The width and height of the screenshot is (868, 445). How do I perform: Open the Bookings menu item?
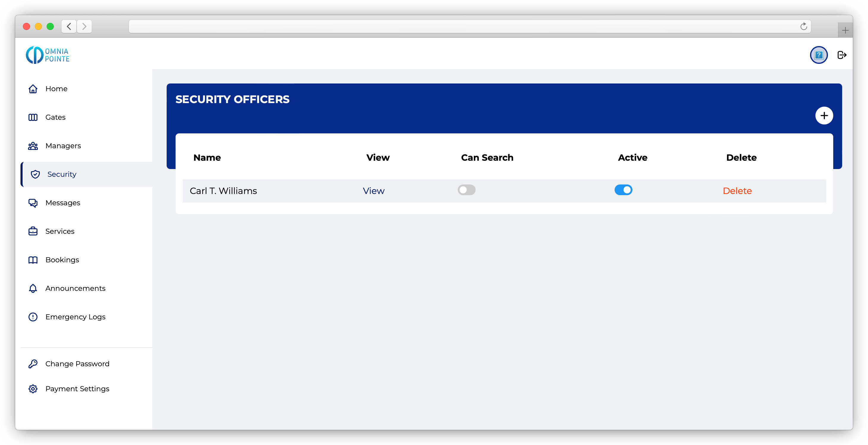[62, 260]
